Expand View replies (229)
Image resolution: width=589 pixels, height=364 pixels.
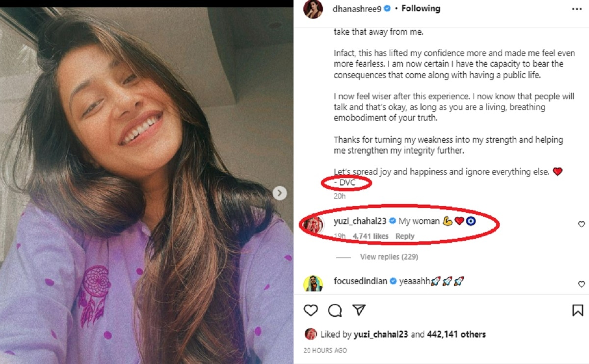click(x=389, y=257)
